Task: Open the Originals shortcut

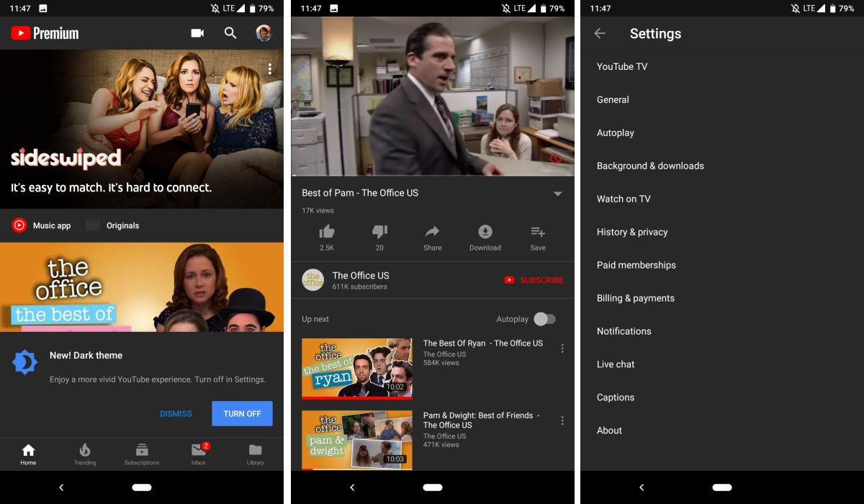Action: tap(112, 225)
